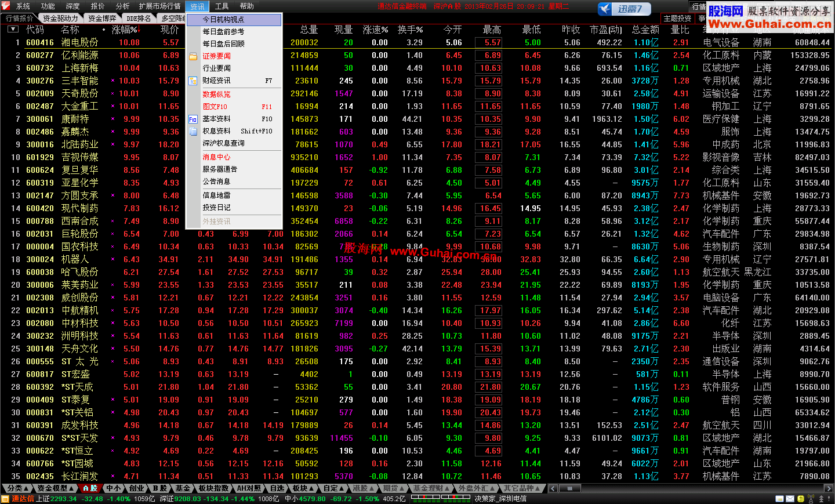Expand the 板块 bottom tab menu
Viewport: 835px width, 504px height.
point(303,488)
